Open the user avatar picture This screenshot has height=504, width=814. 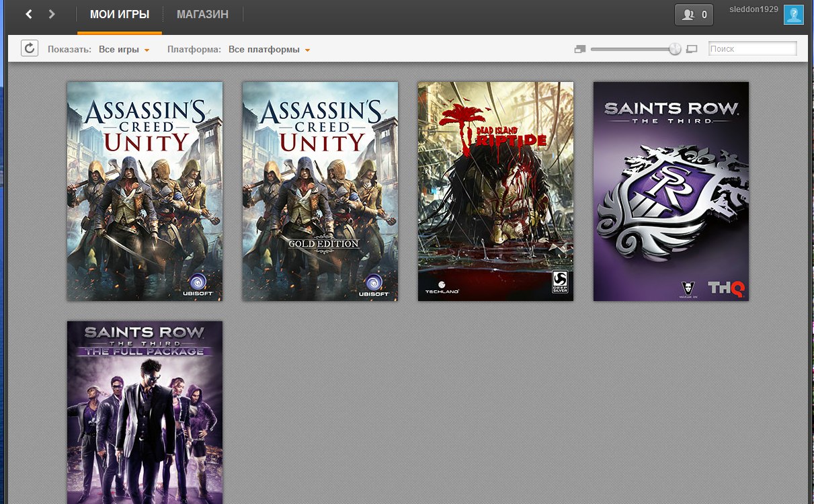pos(794,15)
